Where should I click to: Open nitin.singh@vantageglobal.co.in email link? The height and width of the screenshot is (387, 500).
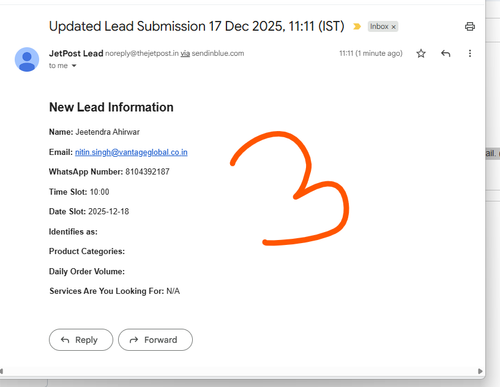(x=131, y=152)
